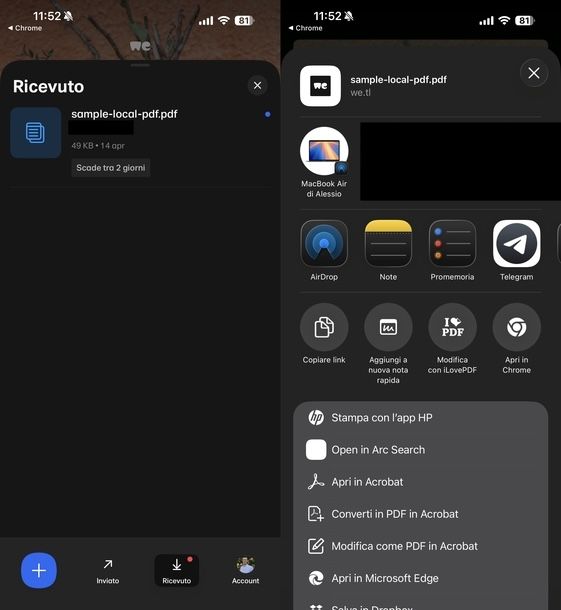Image resolution: width=561 pixels, height=610 pixels.
Task: Share to Note app
Action: coord(388,251)
